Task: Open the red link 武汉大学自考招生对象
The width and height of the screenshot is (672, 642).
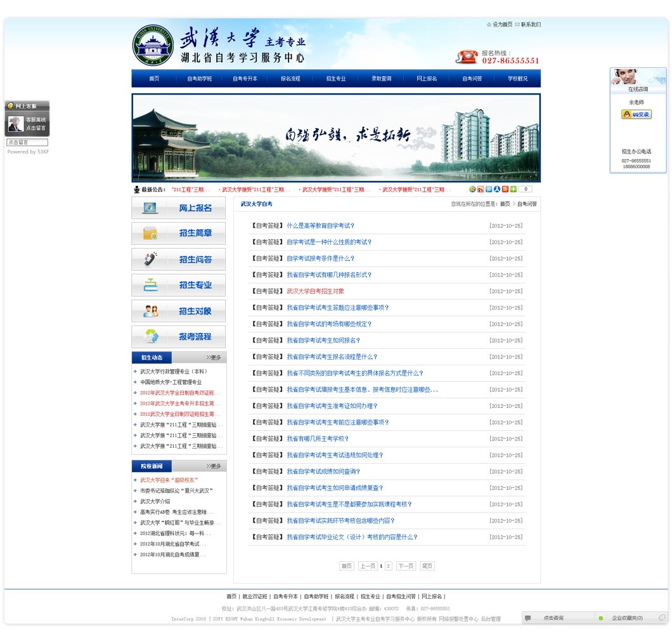Action: point(316,291)
